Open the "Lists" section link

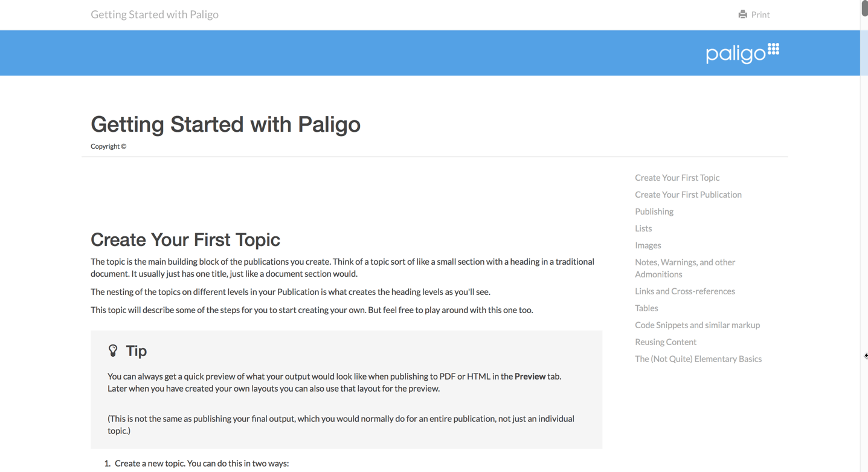click(x=643, y=228)
